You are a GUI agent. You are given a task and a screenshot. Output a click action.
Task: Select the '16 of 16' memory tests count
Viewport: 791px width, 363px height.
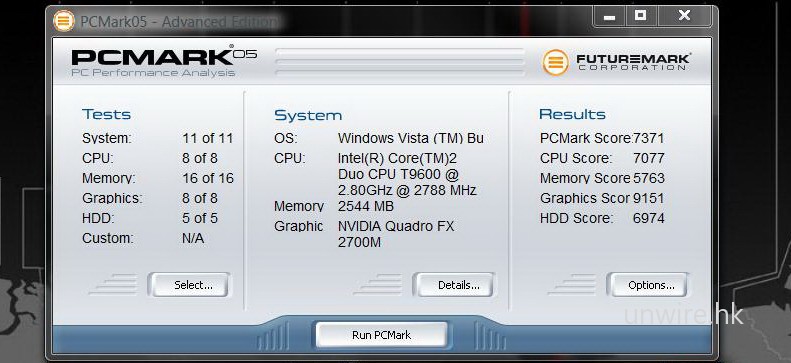click(x=208, y=178)
